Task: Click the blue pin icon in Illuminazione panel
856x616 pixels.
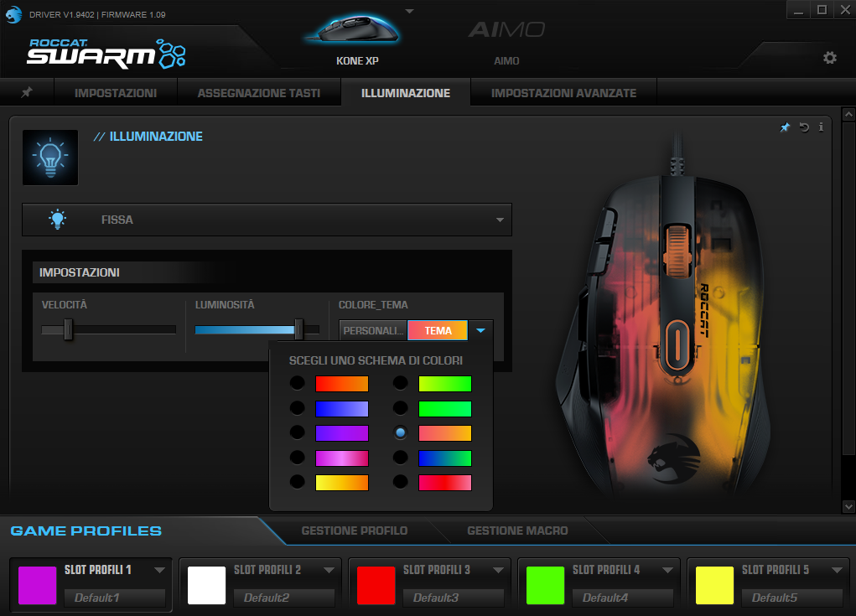Action: tap(785, 127)
